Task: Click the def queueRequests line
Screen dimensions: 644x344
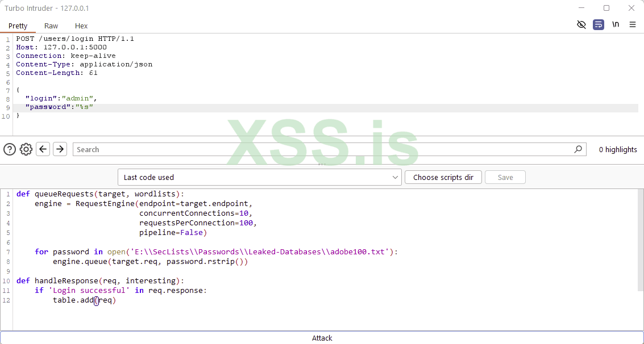Action: [101, 194]
